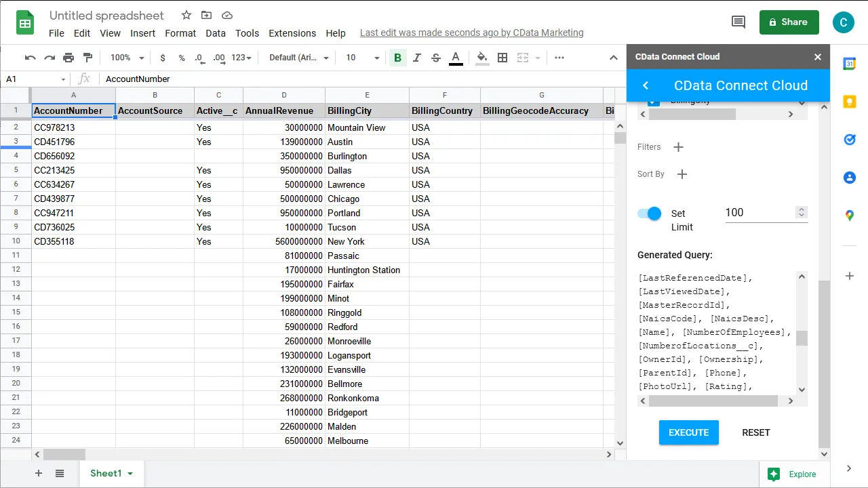Open Google Keep in side panel
Viewport: 868px width, 488px height.
(849, 102)
